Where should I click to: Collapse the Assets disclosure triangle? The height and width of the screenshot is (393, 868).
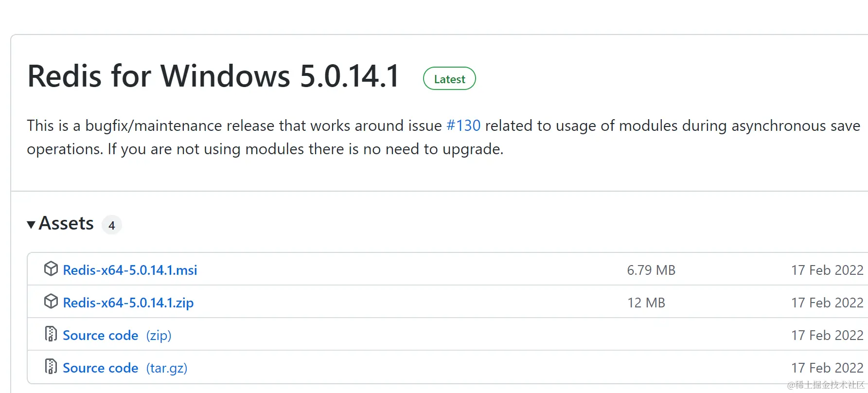(31, 224)
